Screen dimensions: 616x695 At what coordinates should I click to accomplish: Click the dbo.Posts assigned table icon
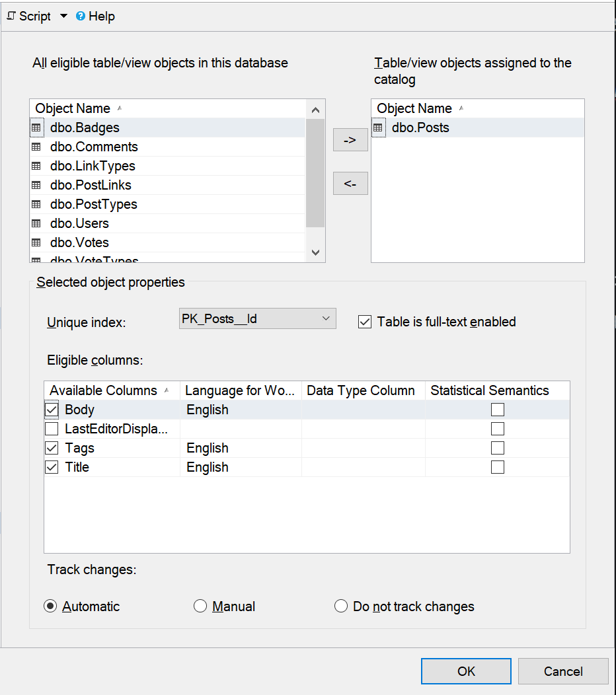point(378,128)
